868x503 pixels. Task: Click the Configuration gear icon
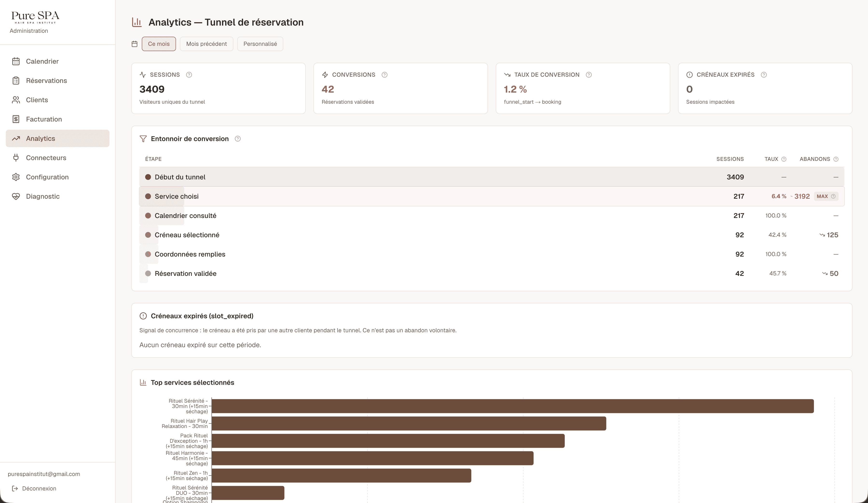(x=16, y=177)
